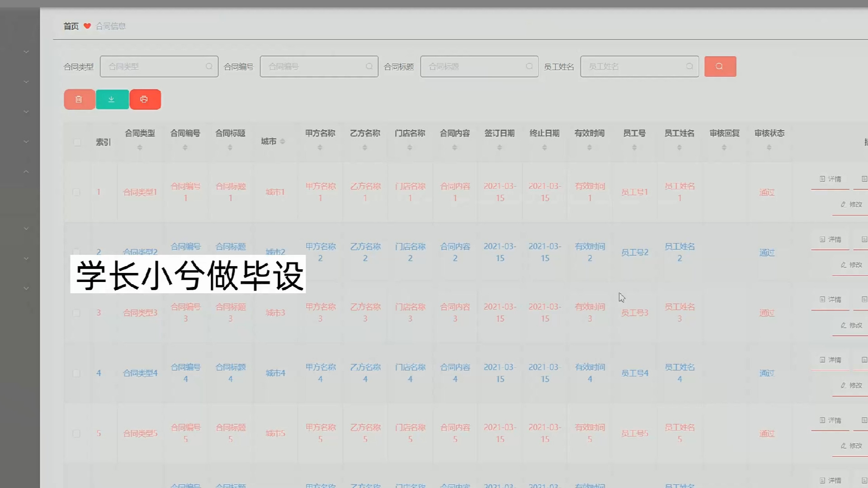Sort by 门店名称 column arrows
Image resolution: width=868 pixels, height=488 pixels.
point(410,147)
